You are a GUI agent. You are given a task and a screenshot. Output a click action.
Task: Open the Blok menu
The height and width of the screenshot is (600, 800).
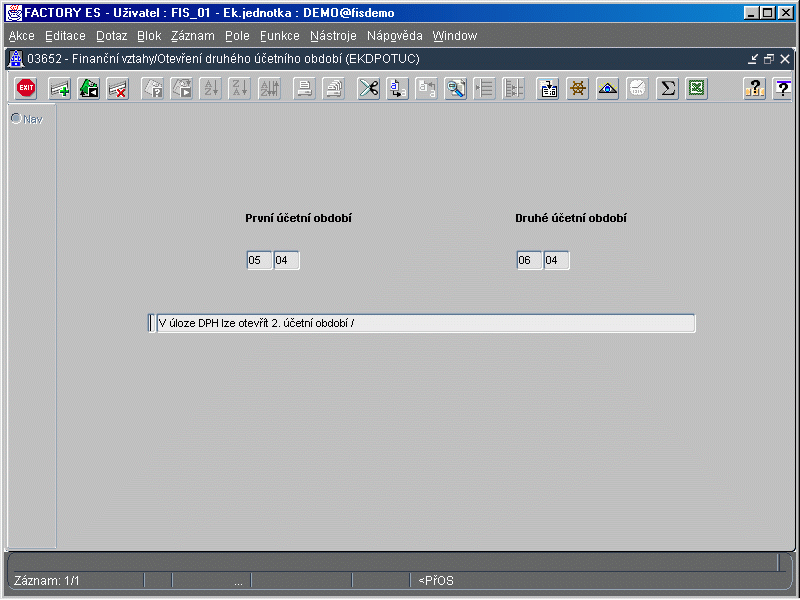[149, 36]
